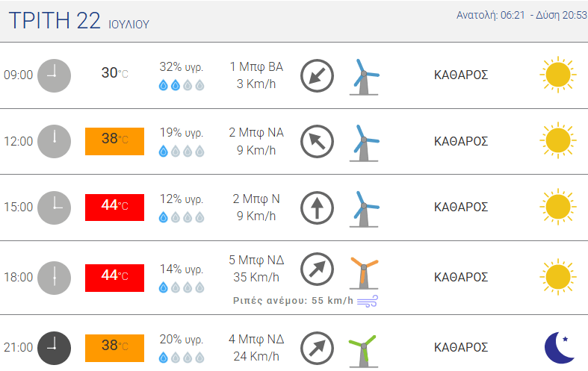Screen dimensions: 588x371
Task: Click the humidity droplets under 32% υγρ.
Action: [182, 85]
